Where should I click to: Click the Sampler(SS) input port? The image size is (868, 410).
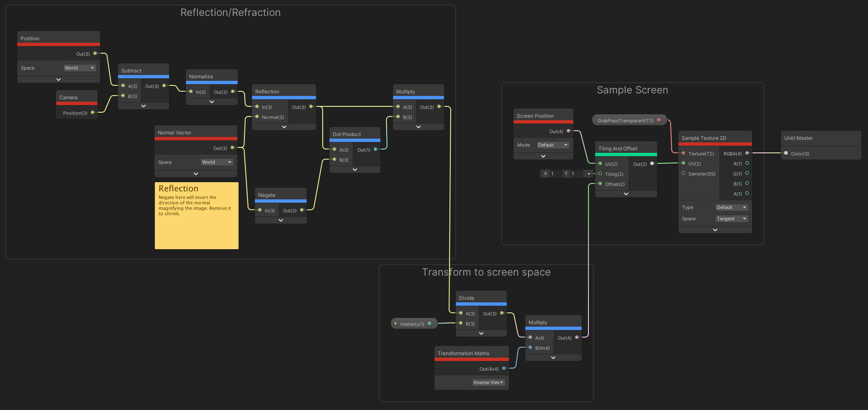point(683,173)
